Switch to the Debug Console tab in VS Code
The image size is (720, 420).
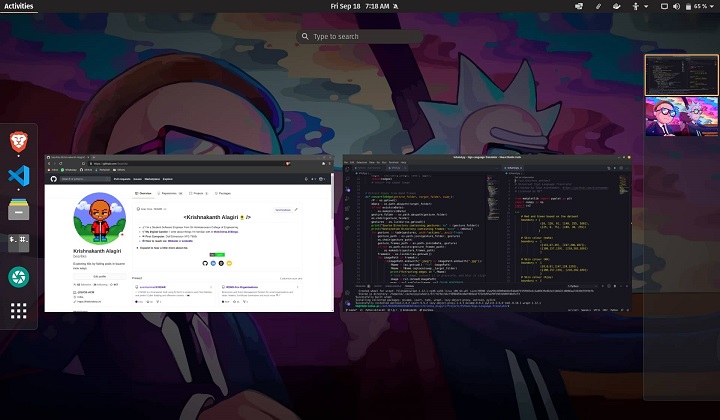(x=392, y=286)
